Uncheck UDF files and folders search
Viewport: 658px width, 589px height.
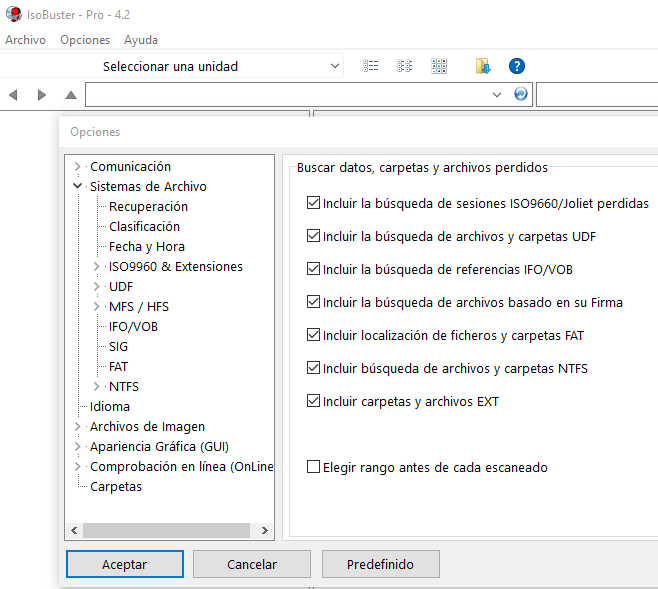(x=313, y=236)
